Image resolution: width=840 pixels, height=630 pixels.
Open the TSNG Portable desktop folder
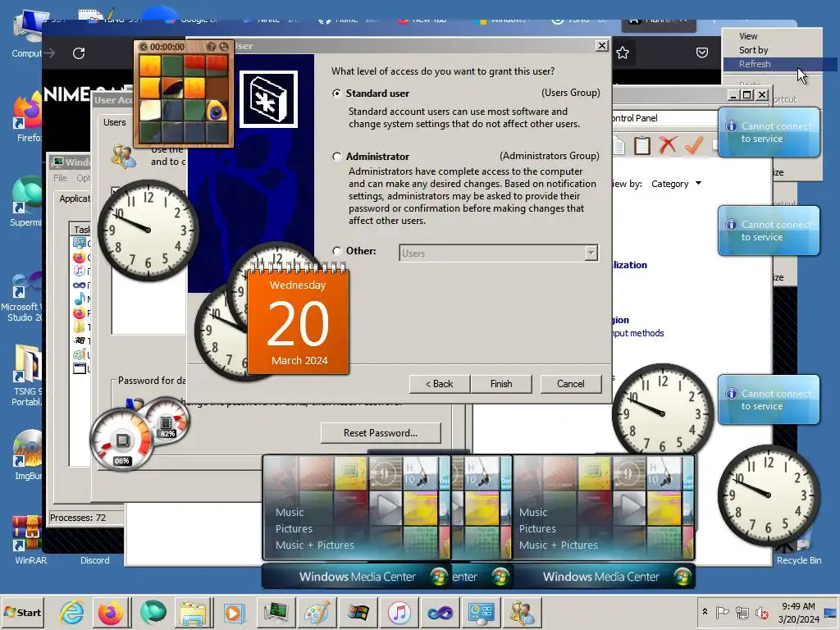pyautogui.click(x=27, y=375)
